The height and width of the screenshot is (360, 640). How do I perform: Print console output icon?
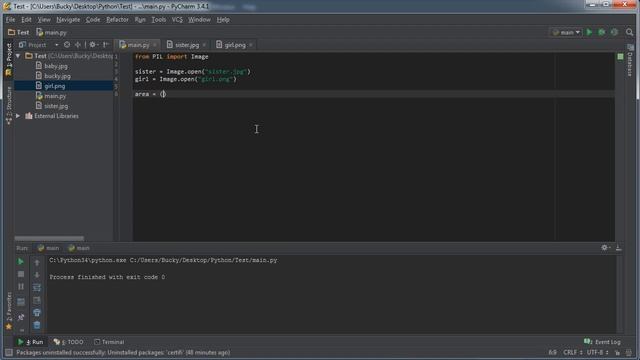click(x=37, y=312)
